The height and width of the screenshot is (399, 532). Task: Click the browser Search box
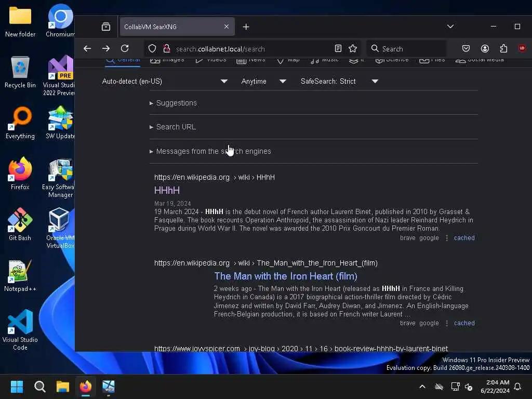point(406,48)
